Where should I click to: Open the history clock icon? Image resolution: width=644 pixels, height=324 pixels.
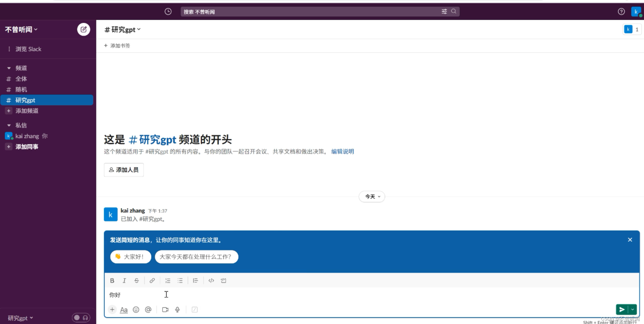coord(168,11)
